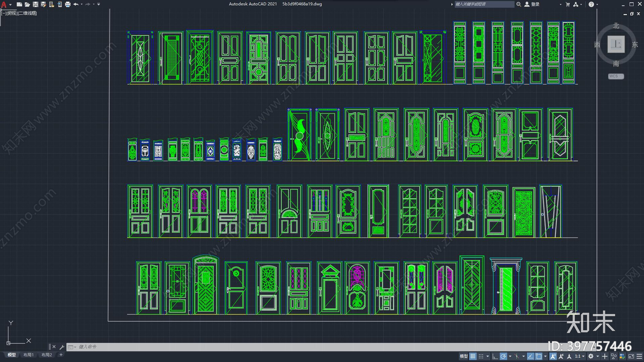Switch to the 模型 tab

tap(12, 355)
